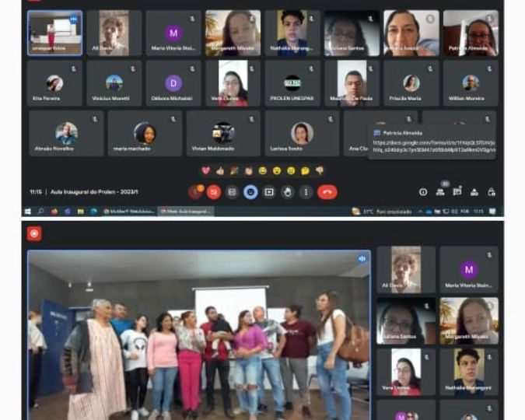Open the activities panel icon
525x420 pixels.
[x=474, y=192]
